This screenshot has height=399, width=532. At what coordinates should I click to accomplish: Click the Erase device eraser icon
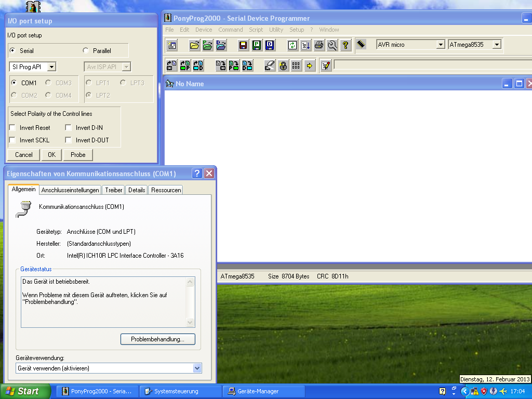[270, 65]
